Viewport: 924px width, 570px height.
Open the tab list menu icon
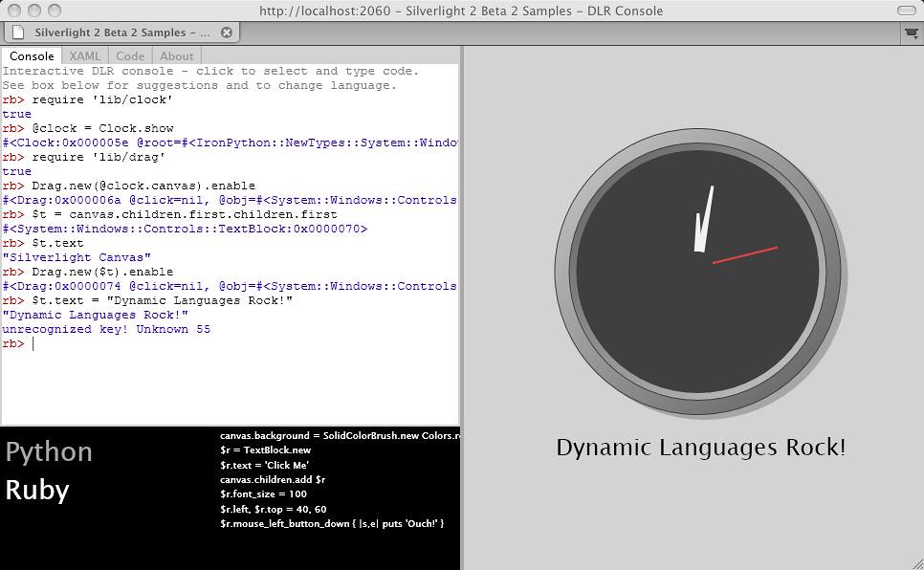[911, 33]
